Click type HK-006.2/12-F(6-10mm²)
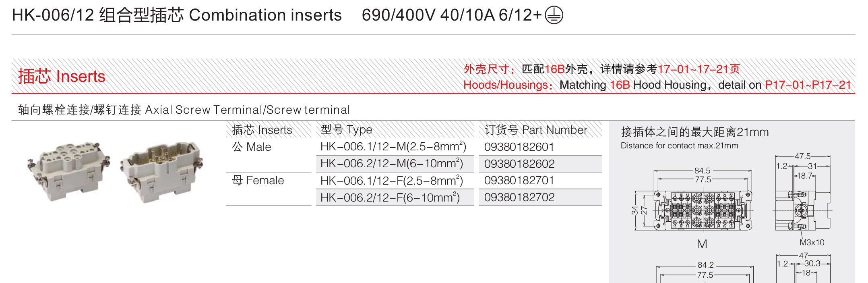Screen dimensions: 868x283 tap(390, 197)
